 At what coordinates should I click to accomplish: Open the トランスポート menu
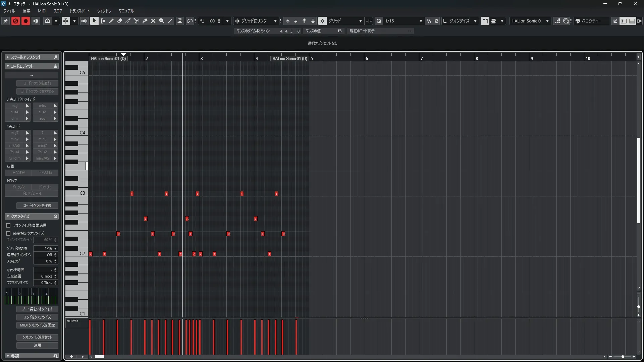pos(79,11)
